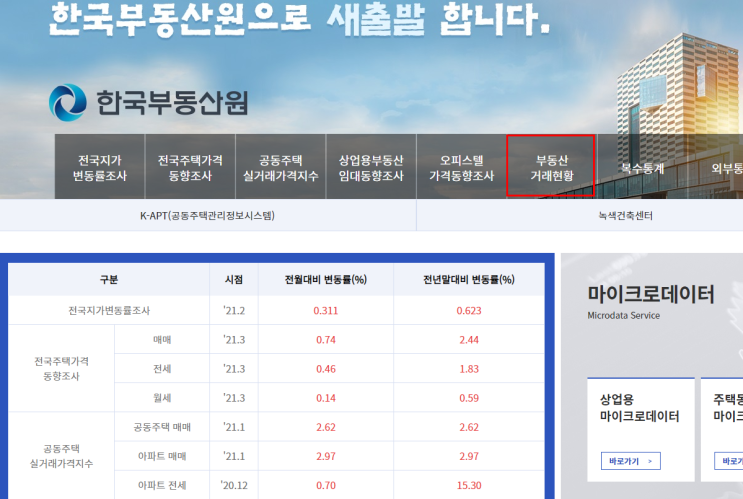Click the Microdata Service subtitle
Screen dimensions: 743x499
[x=624, y=316]
